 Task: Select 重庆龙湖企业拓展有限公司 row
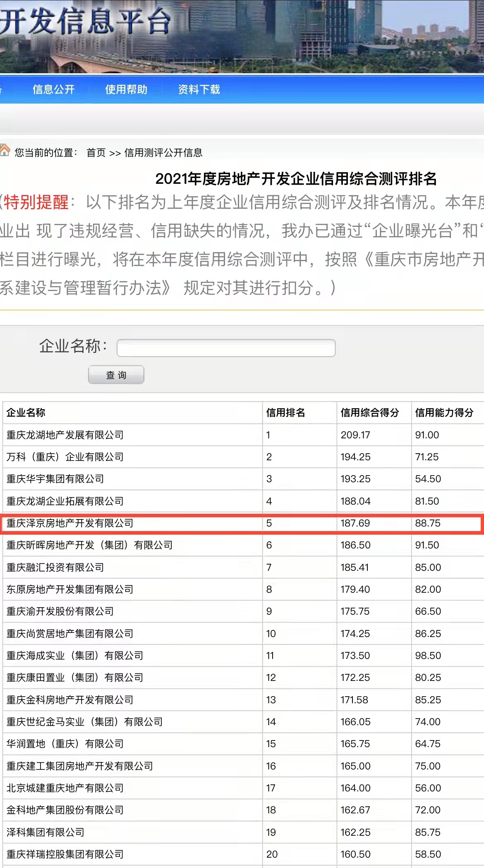(x=243, y=501)
